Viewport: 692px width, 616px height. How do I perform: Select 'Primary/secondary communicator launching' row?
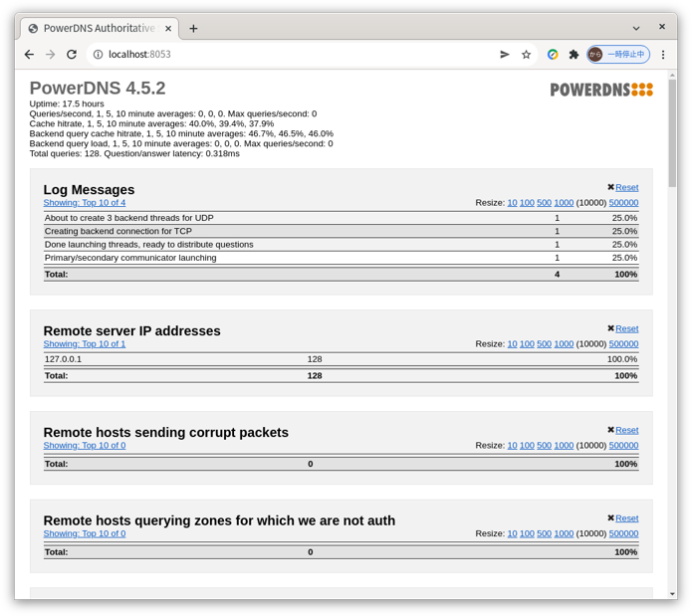(x=342, y=258)
